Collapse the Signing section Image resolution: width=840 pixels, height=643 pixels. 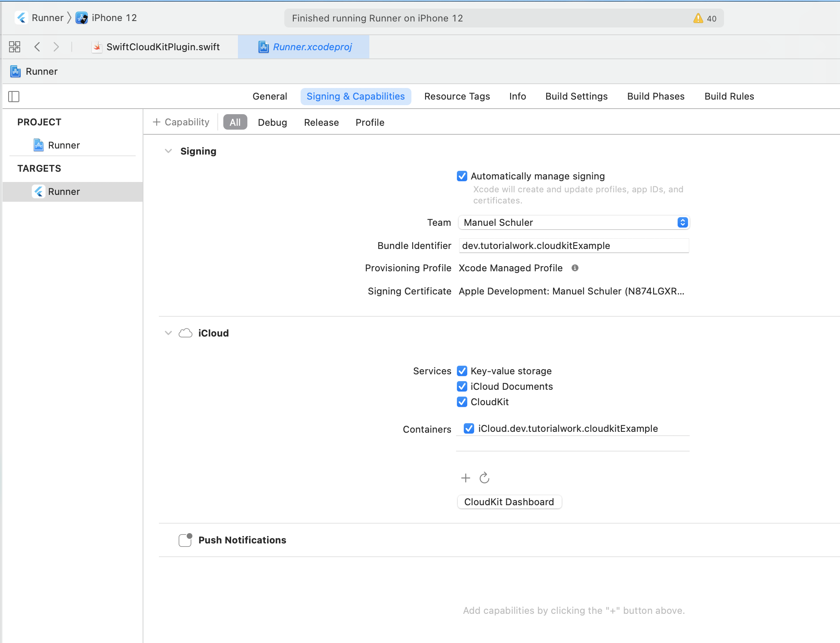click(x=168, y=151)
